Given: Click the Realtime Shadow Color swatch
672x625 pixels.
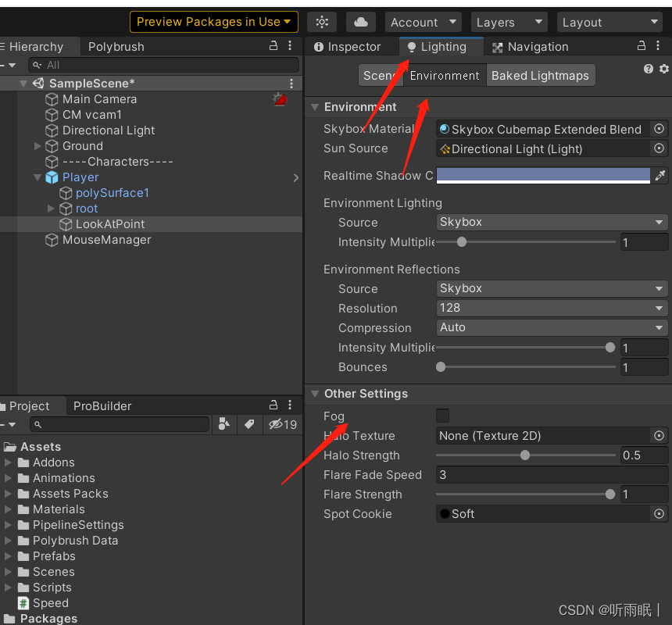Looking at the screenshot, I should [543, 175].
